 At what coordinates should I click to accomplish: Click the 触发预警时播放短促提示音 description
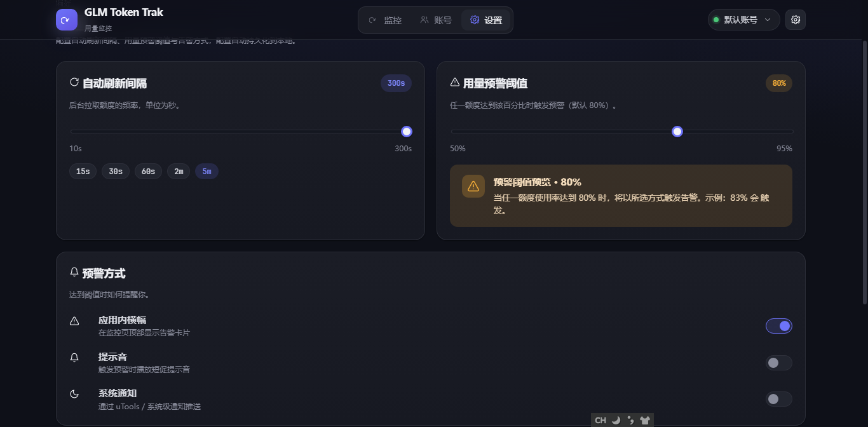tap(144, 370)
